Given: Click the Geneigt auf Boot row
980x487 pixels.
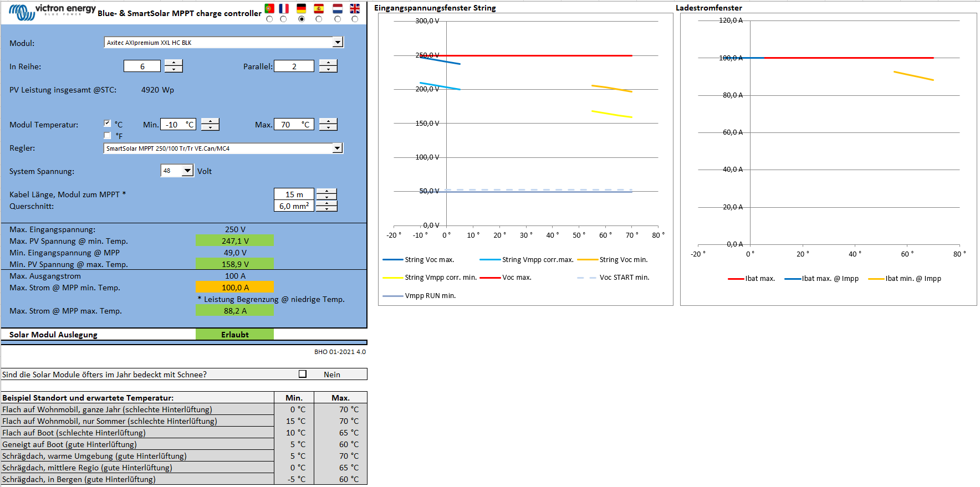Looking at the screenshot, I should pos(184,444).
